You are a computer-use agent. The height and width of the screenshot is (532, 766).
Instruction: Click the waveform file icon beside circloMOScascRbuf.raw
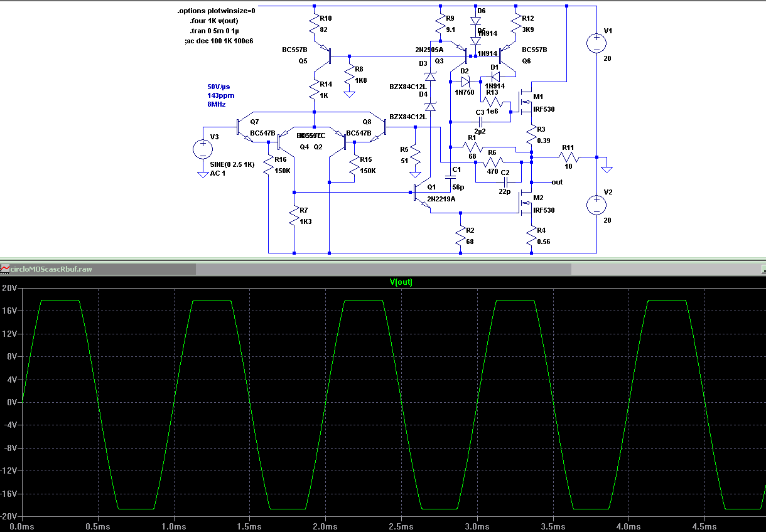coord(5,269)
